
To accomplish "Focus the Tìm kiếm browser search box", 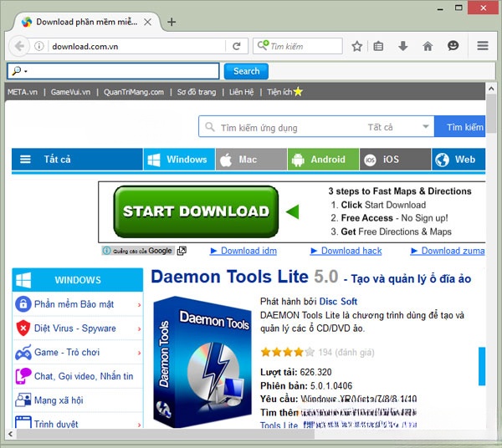I will 298,46.
